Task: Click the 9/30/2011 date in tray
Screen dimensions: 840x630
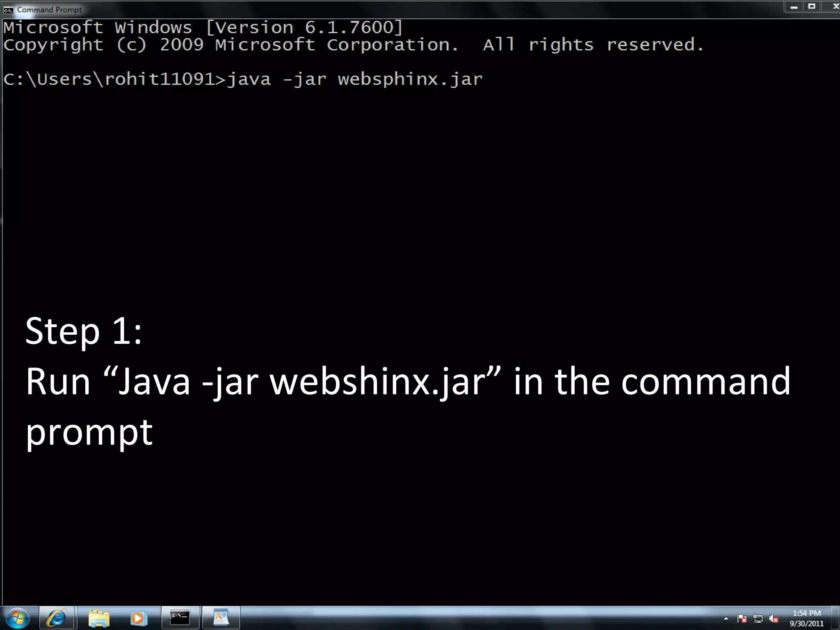Action: [806, 623]
